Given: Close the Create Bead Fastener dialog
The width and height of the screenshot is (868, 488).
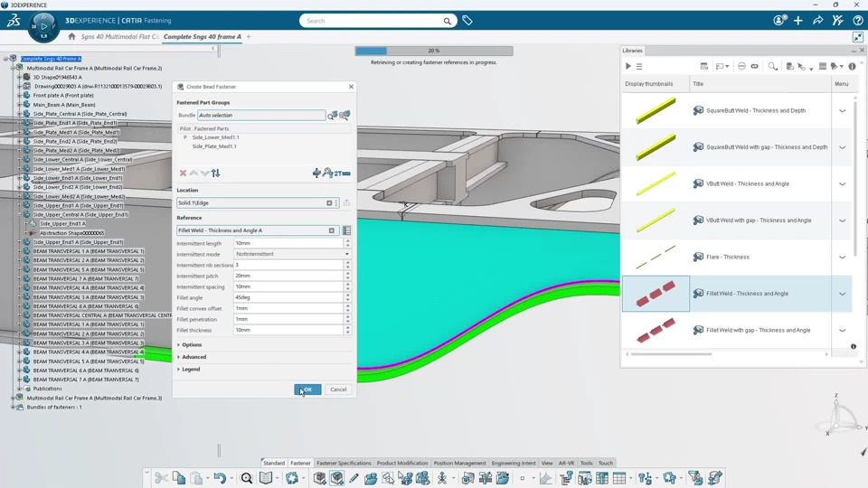Looking at the screenshot, I should click(351, 87).
